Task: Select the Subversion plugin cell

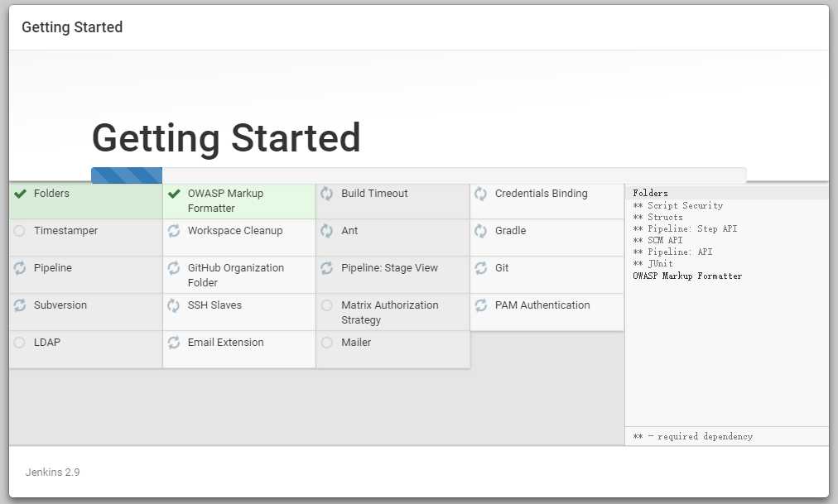Action: pyautogui.click(x=85, y=312)
